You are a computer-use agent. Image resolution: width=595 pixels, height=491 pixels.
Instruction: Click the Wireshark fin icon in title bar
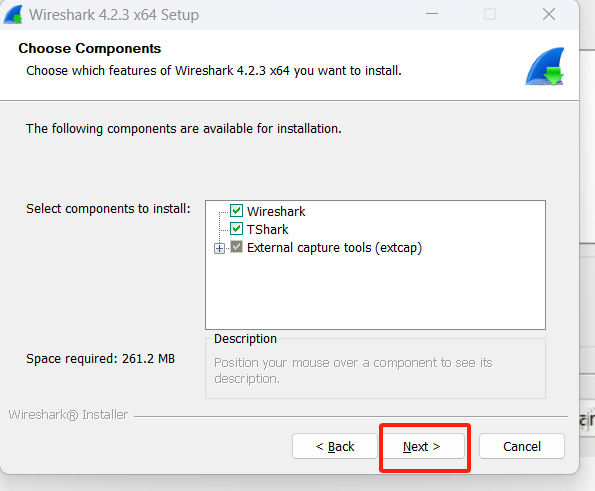coord(13,15)
